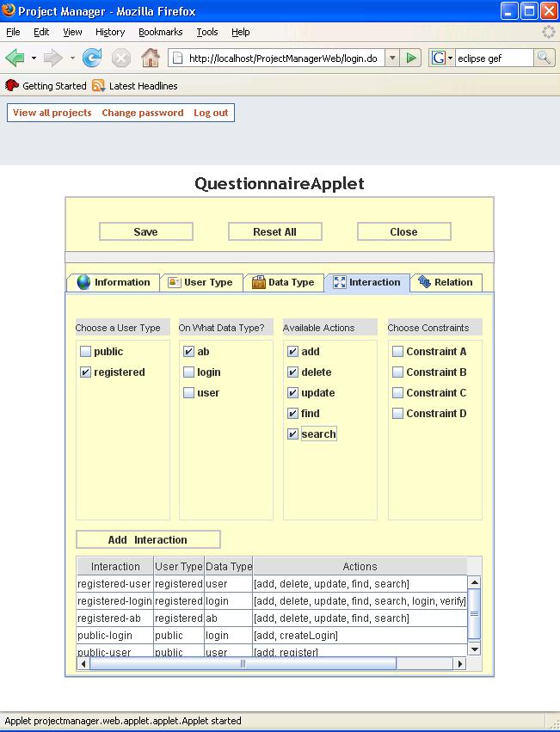Uncheck the update action
The height and width of the screenshot is (732, 560).
292,392
